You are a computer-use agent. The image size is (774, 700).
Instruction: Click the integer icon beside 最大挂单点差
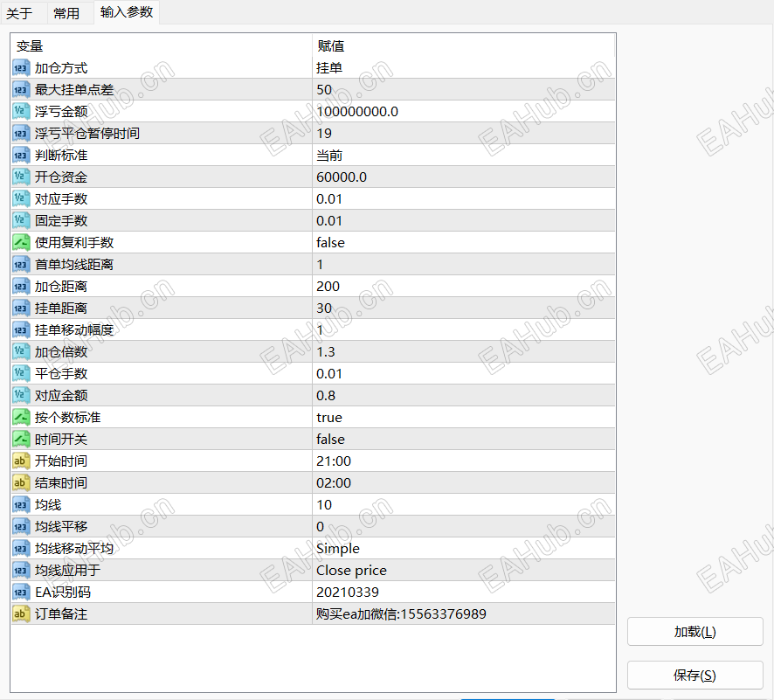point(21,89)
